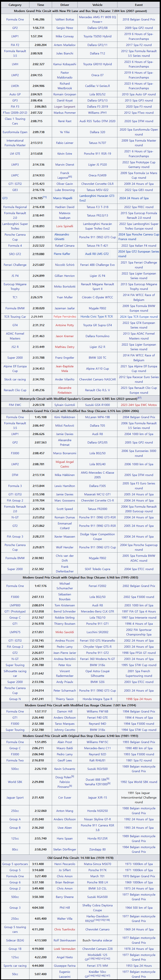This screenshot has width=161, height=980.
Task: Open Audi RS5 Turbo DTM 2020 link
Action: [97, 121]
